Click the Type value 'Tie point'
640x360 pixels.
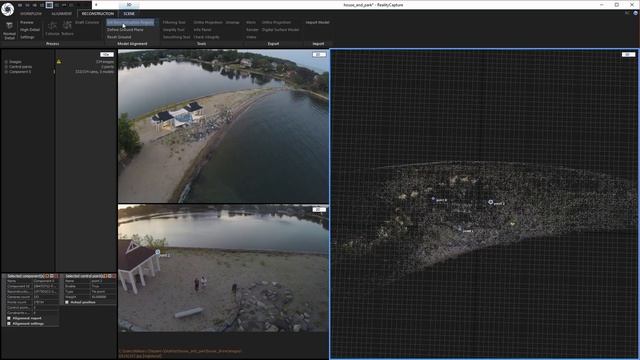pyautogui.click(x=103, y=292)
